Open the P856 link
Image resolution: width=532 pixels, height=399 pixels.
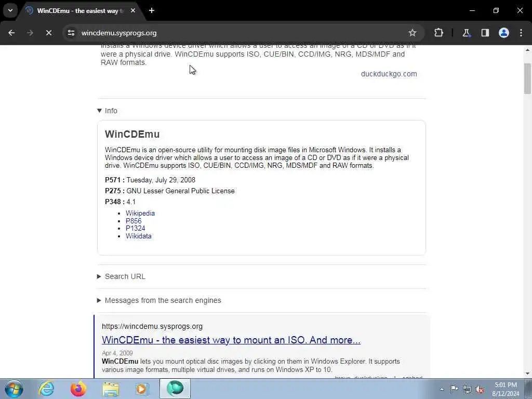(x=134, y=221)
